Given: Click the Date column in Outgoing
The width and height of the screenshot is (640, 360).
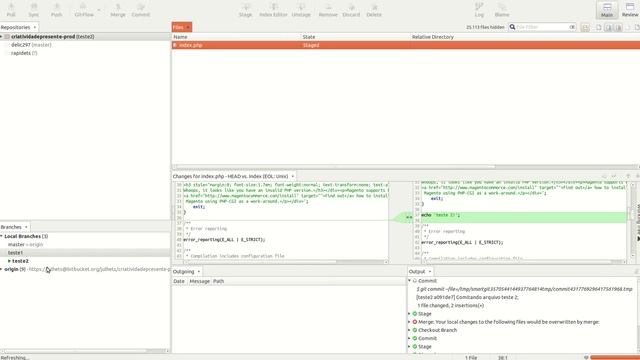Looking at the screenshot, I should (x=179, y=281).
